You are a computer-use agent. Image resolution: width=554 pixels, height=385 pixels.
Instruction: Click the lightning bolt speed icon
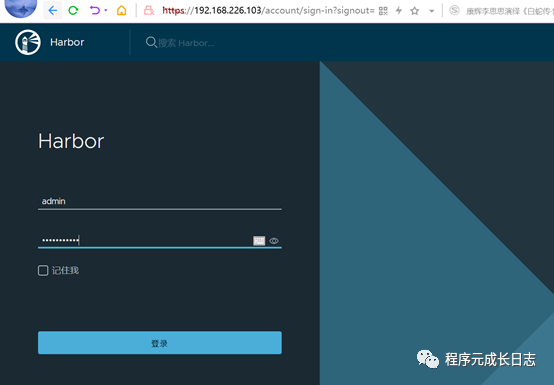point(399,11)
